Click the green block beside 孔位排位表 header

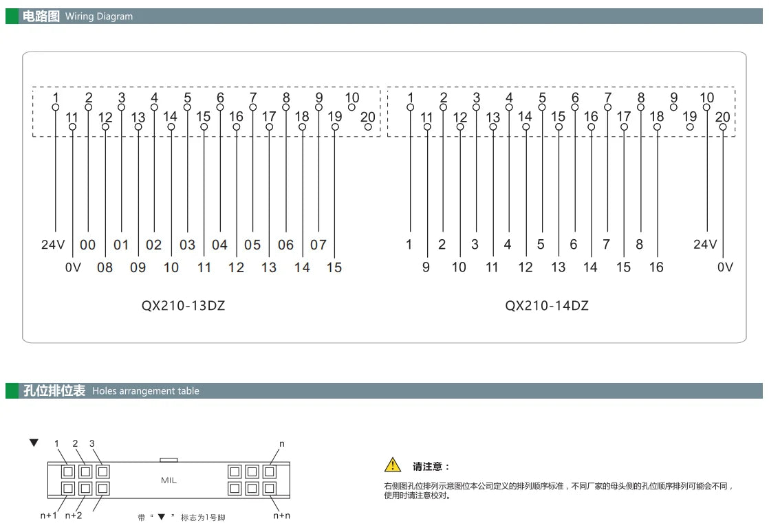(12, 390)
